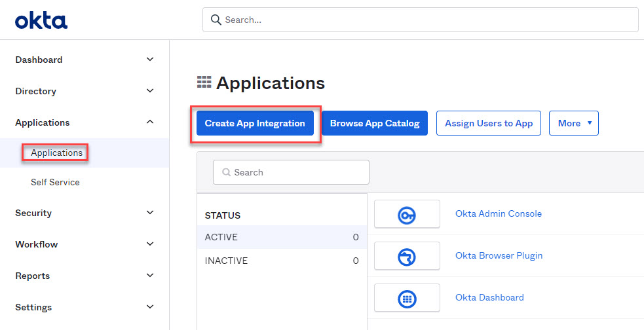The height and width of the screenshot is (330, 644).
Task: Click the magnifier icon in top search bar
Action: 216,19
